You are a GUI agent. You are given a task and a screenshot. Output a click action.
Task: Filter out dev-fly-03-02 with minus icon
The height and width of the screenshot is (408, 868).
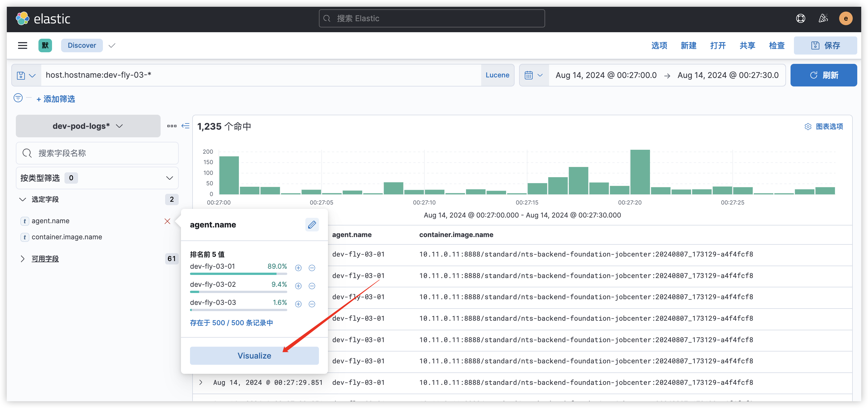[x=312, y=286]
